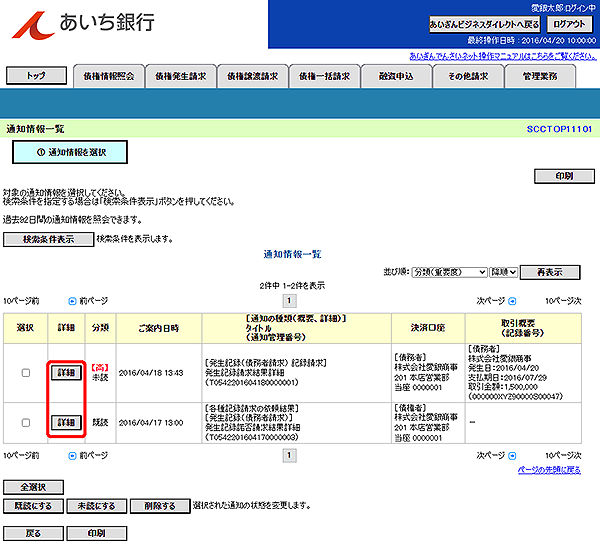Click 詳細 button for the unread notification
600x549 pixels.
pos(65,373)
